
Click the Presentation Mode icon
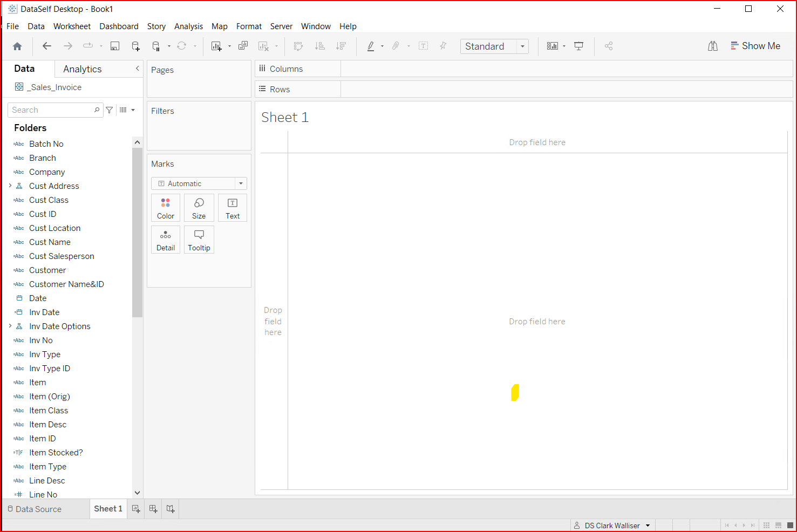[579, 46]
